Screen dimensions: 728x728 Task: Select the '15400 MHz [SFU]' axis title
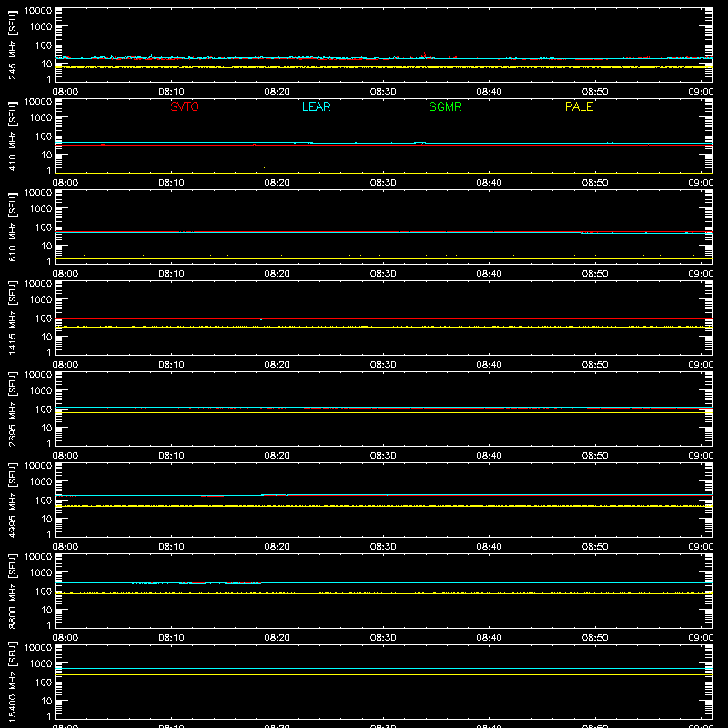13,682
